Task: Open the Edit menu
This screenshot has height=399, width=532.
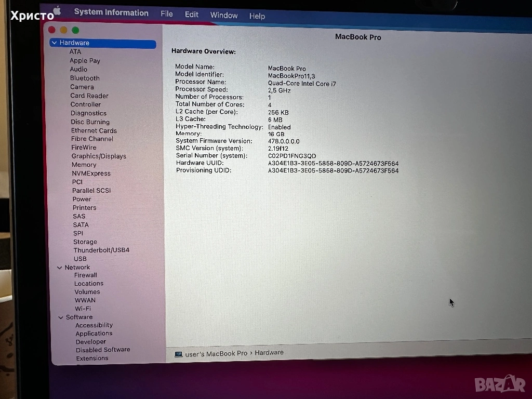Action: (192, 15)
